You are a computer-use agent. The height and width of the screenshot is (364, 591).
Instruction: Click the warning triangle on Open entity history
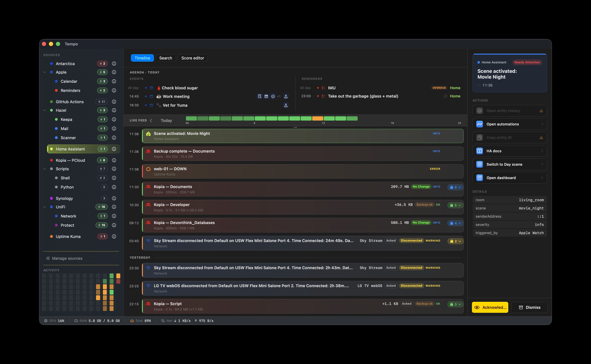(x=541, y=111)
